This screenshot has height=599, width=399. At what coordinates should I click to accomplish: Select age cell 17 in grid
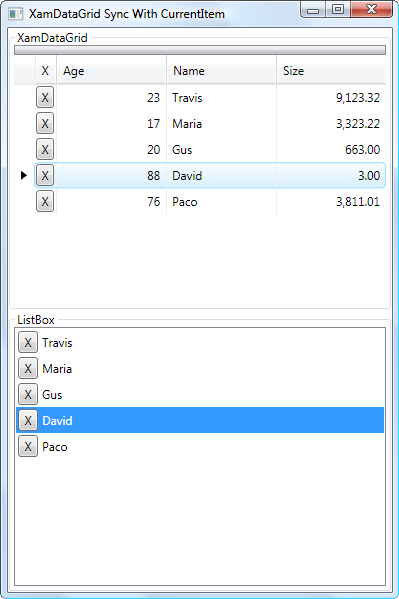[111, 123]
